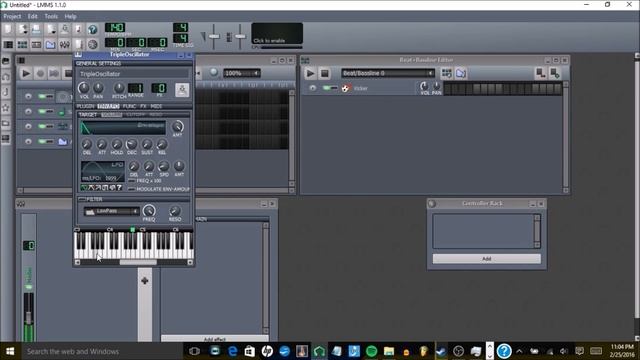Adjust the master pitch slider
Screen dimensions: 640x360
[240, 37]
